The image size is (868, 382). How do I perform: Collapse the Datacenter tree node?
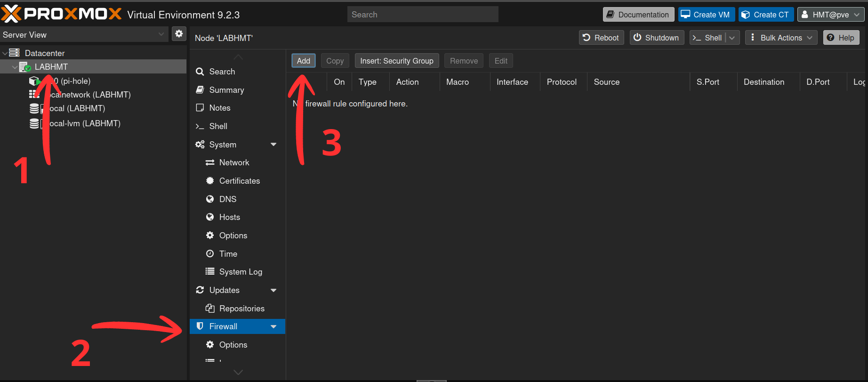[x=5, y=53]
